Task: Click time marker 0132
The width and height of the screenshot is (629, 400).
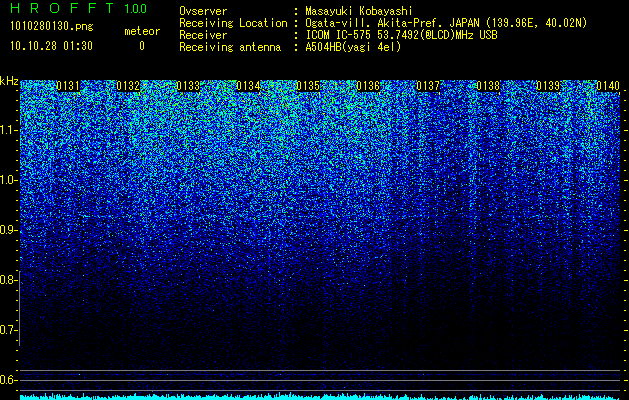Action: [128, 86]
